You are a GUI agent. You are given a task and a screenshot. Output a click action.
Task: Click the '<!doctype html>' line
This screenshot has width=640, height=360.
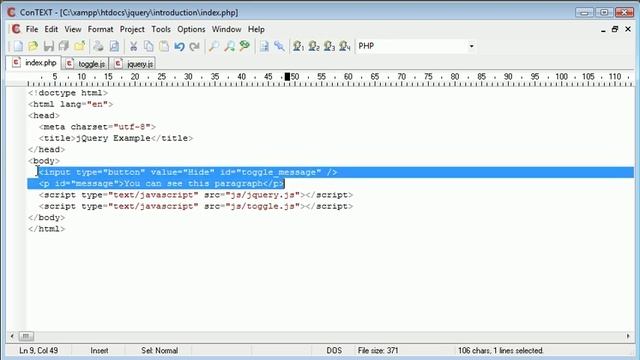point(68,93)
